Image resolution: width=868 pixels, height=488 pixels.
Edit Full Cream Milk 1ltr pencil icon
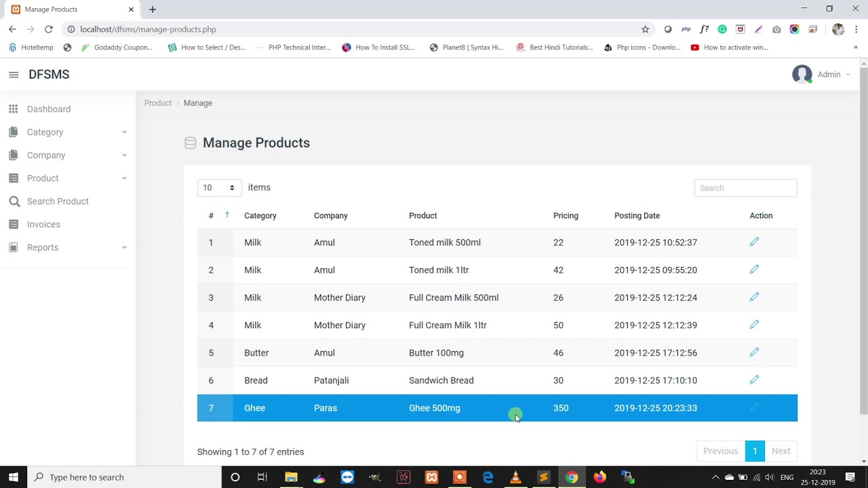pos(754,325)
